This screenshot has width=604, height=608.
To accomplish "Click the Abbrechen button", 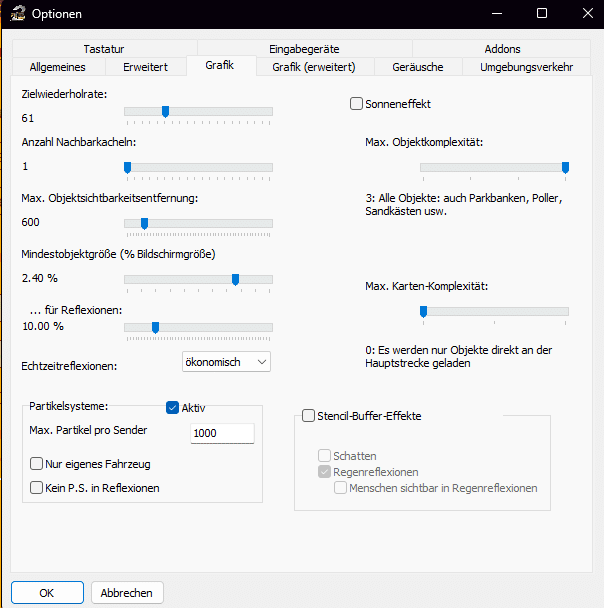I will pos(127,592).
